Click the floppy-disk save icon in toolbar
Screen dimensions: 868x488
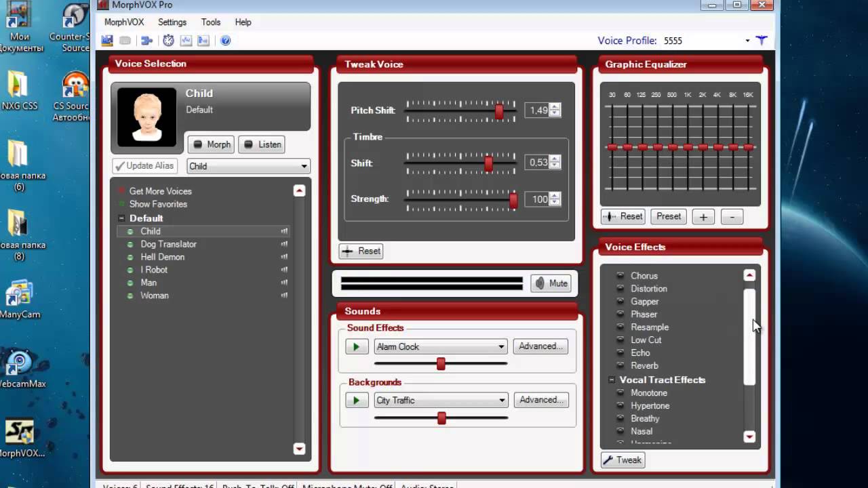[x=107, y=41]
